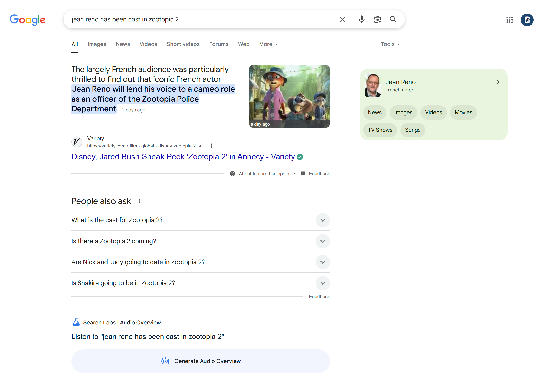Image resolution: width=543 pixels, height=392 pixels.
Task: Open the More dropdown
Action: [268, 44]
